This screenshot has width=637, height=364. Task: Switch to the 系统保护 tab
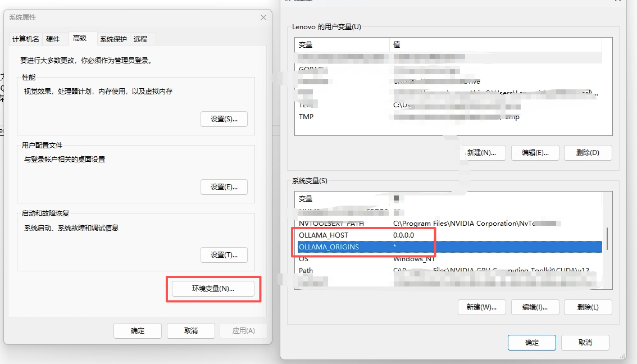[113, 39]
